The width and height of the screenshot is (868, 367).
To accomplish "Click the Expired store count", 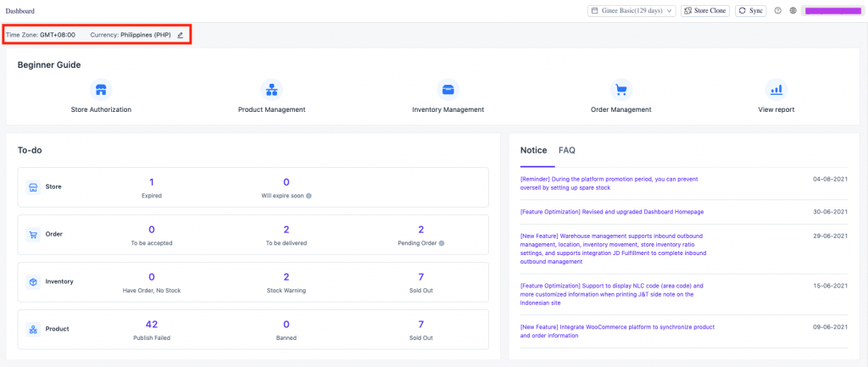I will coord(152,182).
